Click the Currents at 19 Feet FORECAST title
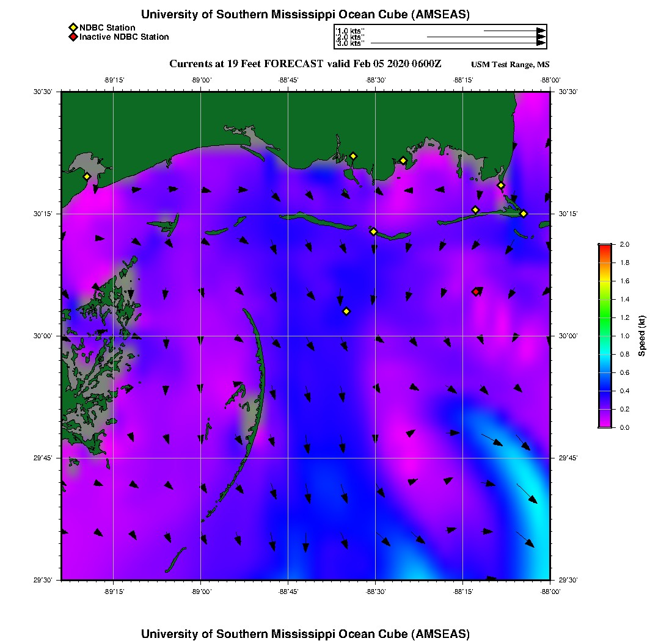 305,64
